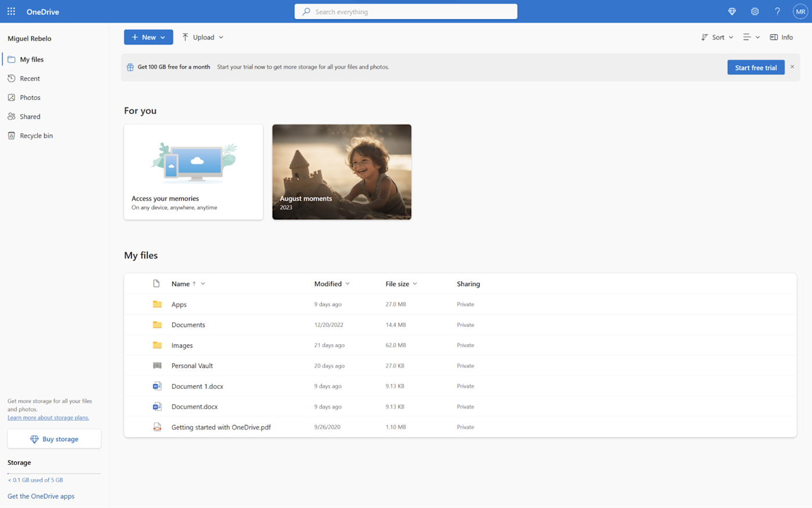Screen dimensions: 812x508
Task: Click the Photos picture icon in sidebar
Action: pyautogui.click(x=12, y=98)
